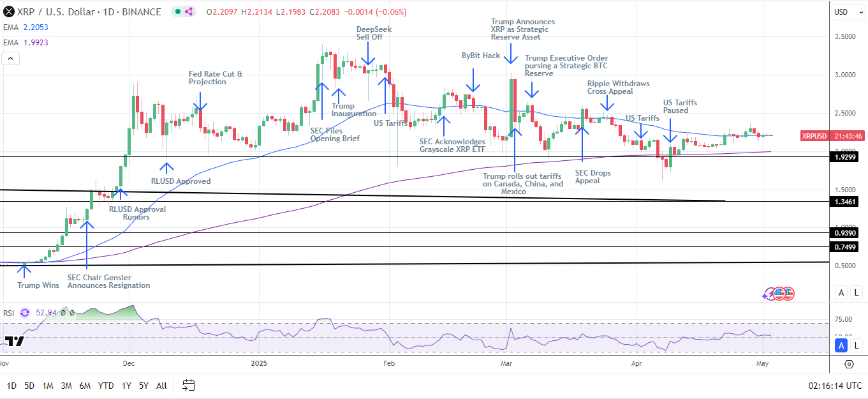Click the 1.9299 horizontal line price label
This screenshot has height=399, width=868.
tap(848, 156)
